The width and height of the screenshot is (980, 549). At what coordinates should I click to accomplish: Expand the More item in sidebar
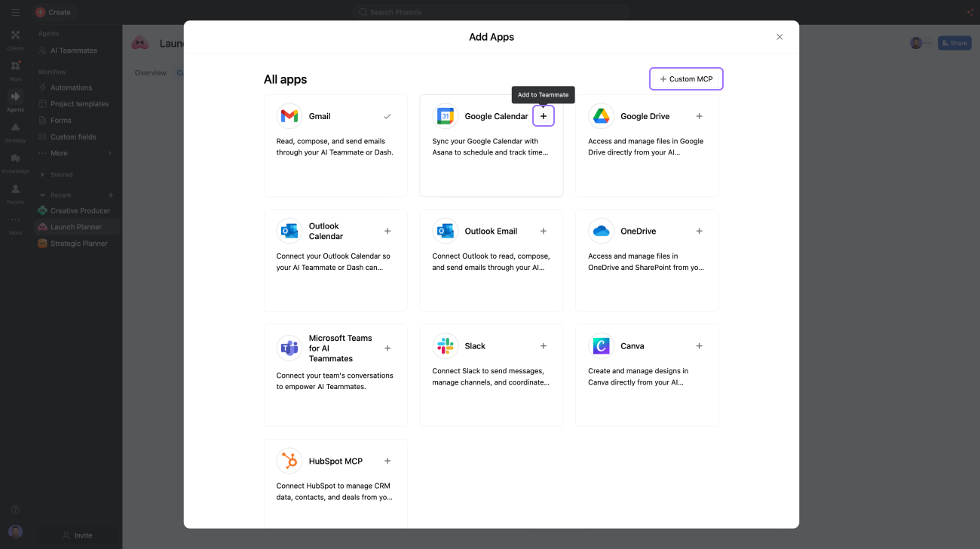click(x=75, y=153)
